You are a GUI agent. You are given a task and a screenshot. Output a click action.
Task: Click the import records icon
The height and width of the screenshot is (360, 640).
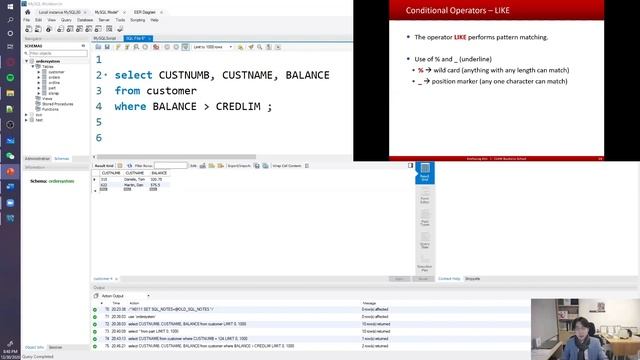tap(265, 166)
